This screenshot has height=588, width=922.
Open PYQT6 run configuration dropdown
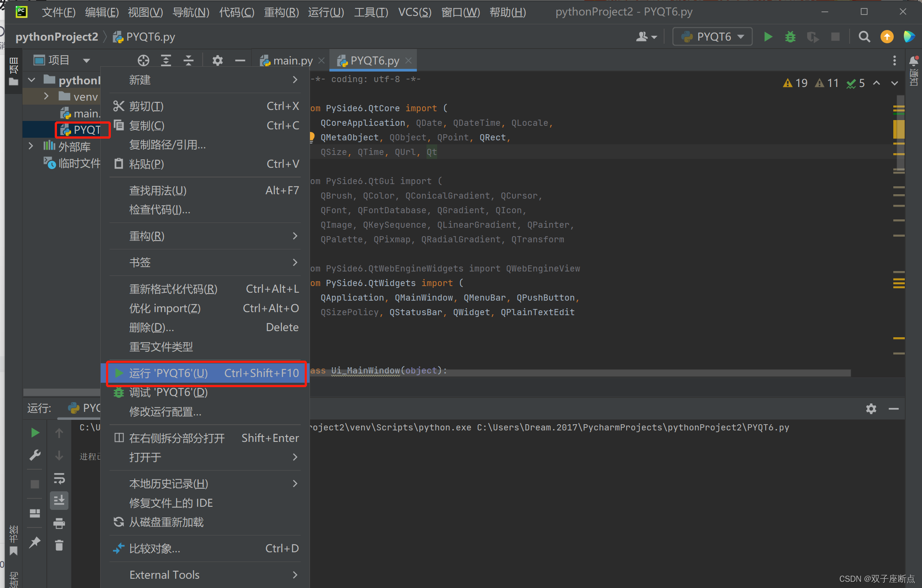(x=713, y=37)
